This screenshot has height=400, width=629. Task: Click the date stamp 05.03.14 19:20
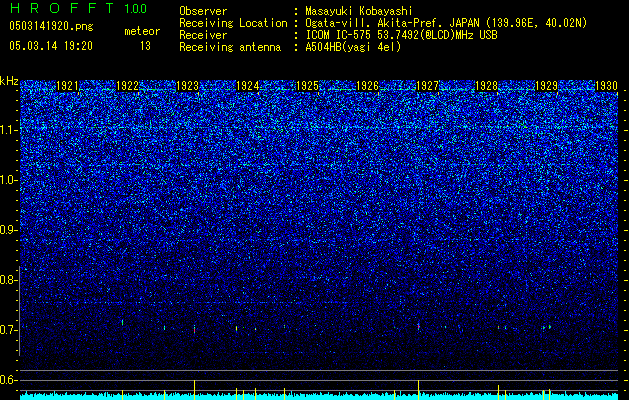click(x=51, y=46)
